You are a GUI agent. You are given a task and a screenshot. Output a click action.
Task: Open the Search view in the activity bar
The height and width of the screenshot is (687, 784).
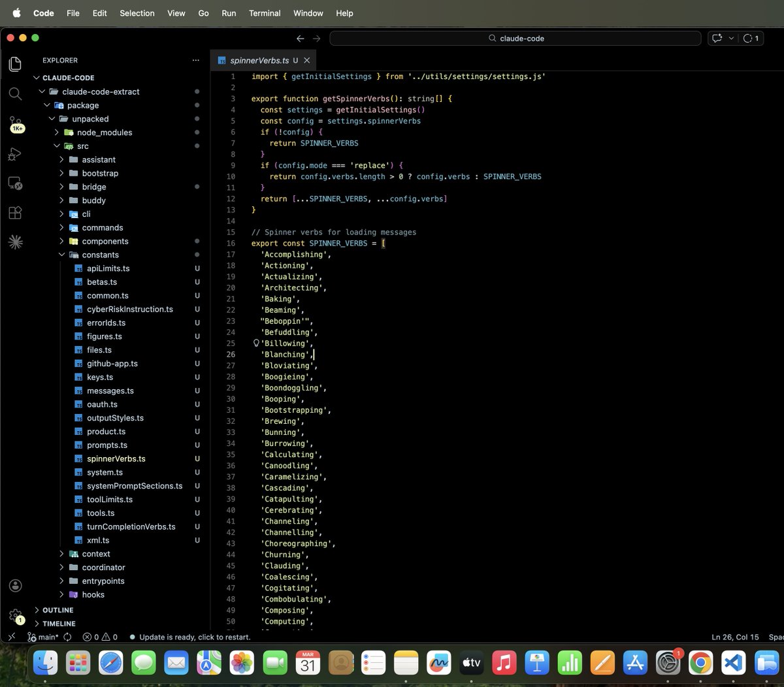coord(15,94)
